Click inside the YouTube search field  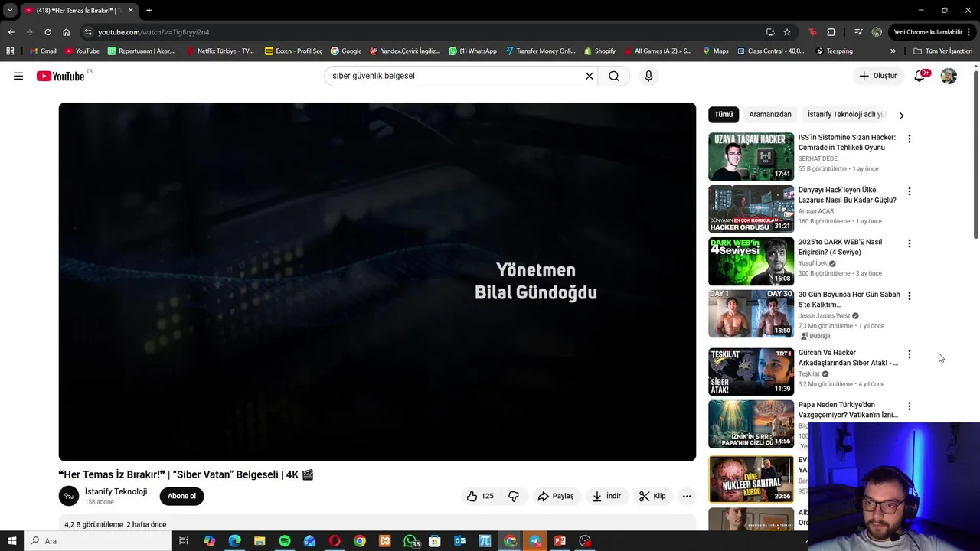point(456,76)
